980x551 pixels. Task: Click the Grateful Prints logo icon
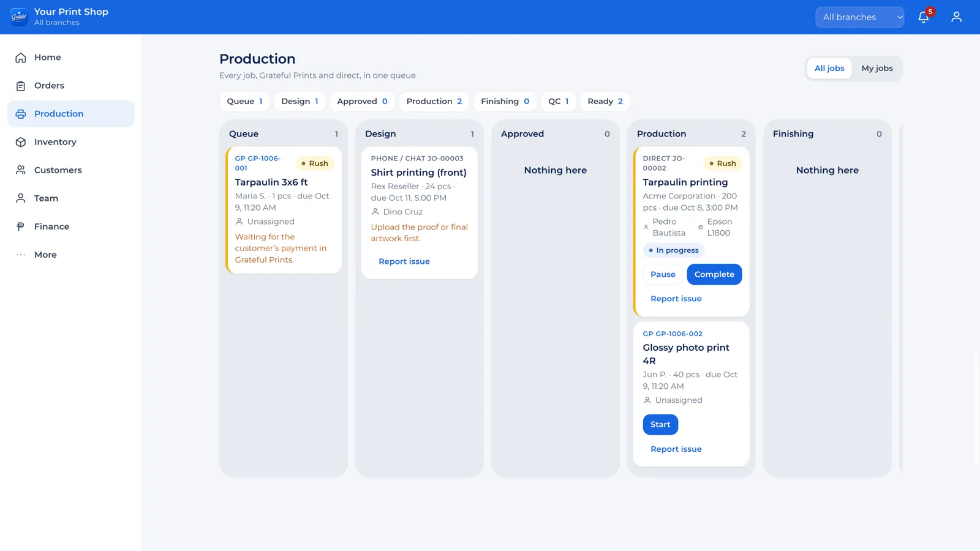tap(19, 17)
